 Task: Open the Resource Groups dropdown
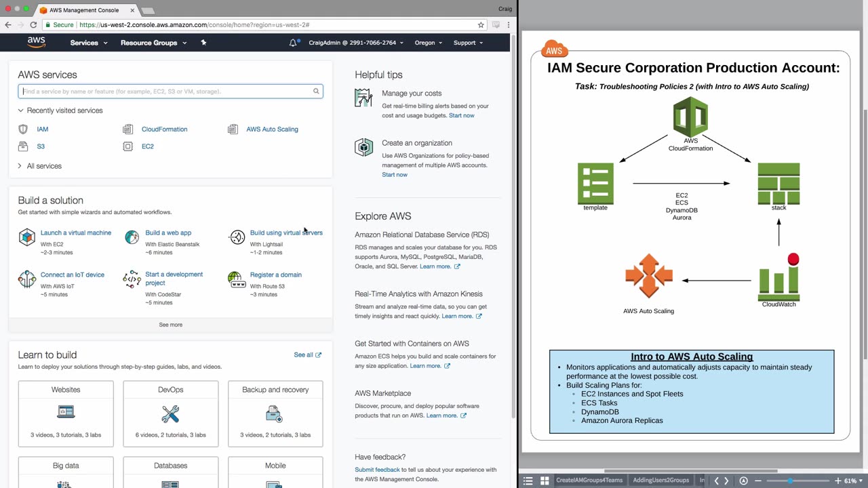tap(153, 43)
